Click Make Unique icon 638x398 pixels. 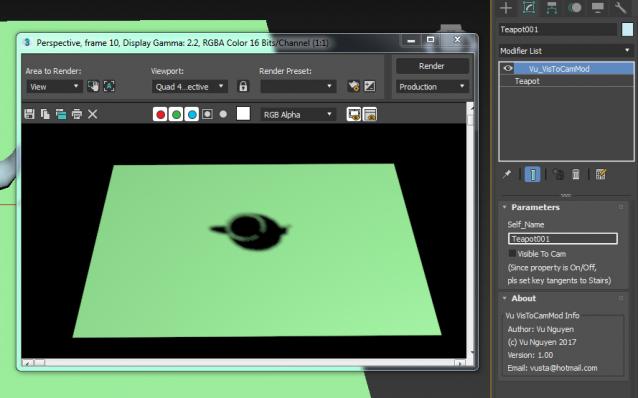tap(558, 175)
